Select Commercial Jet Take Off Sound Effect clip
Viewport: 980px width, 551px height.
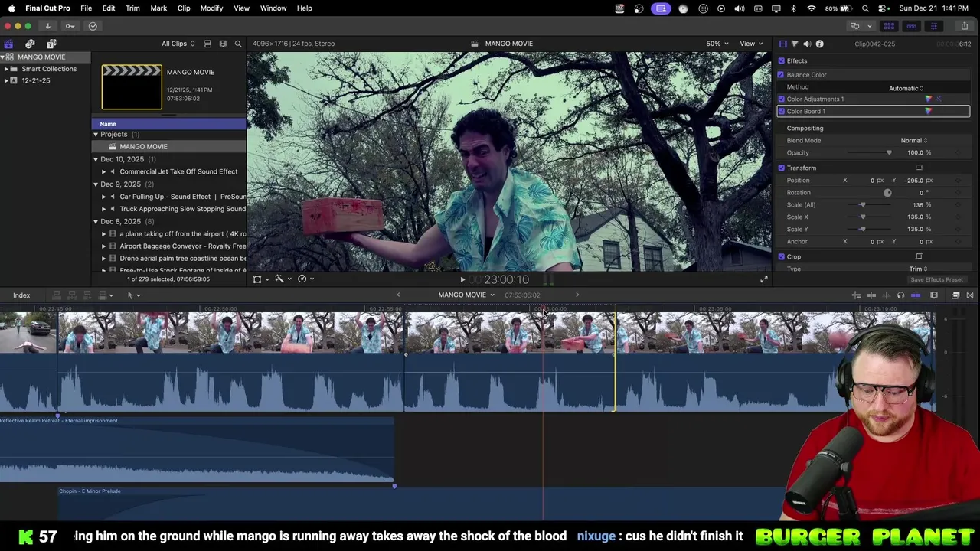point(178,171)
